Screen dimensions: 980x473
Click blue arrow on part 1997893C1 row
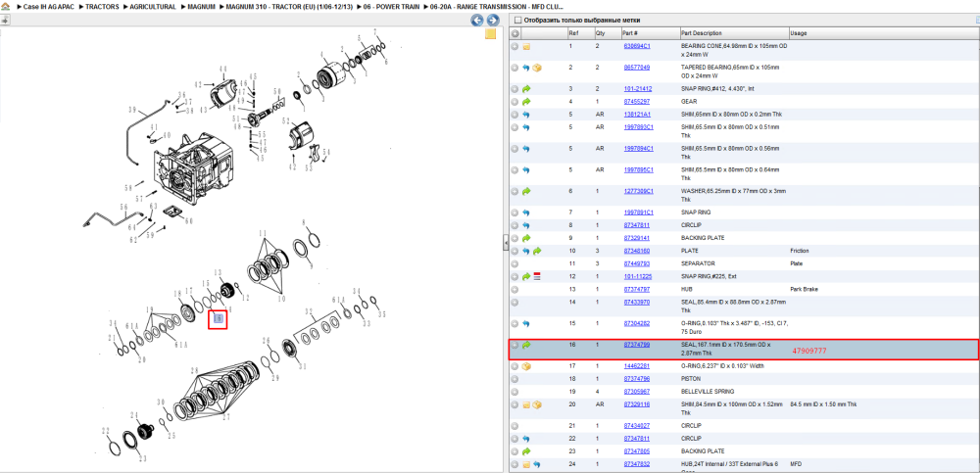[526, 127]
